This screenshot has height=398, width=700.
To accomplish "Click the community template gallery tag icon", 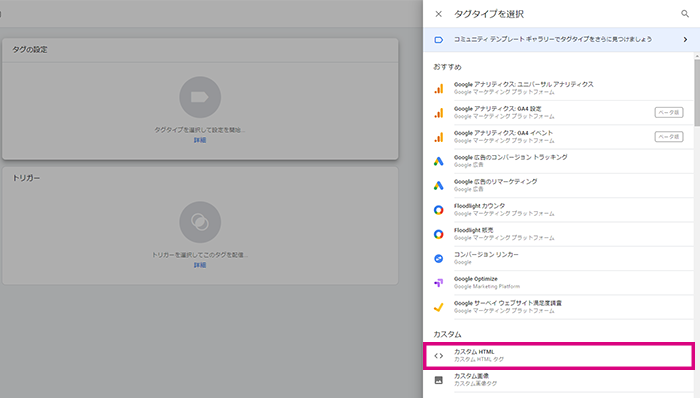I will [438, 40].
